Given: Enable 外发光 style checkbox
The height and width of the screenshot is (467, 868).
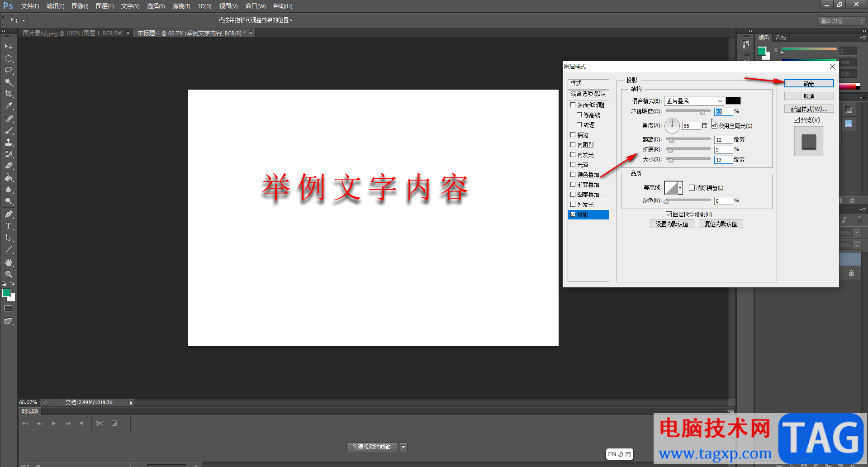Looking at the screenshot, I should (x=573, y=205).
